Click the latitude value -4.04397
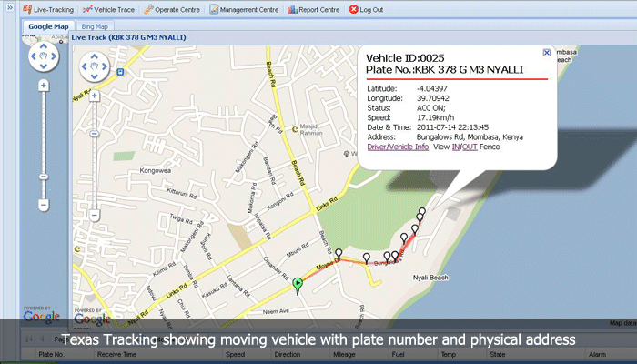Viewport: 637px width, 364px height. (x=432, y=88)
